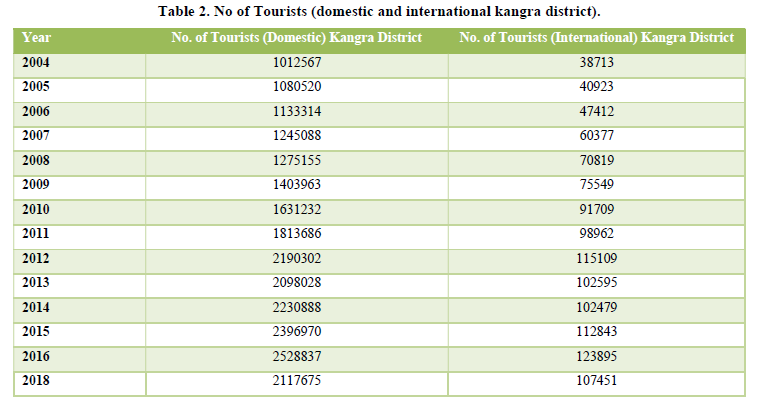Select the year 2015 cell
The width and height of the screenshot is (759, 406).
(x=37, y=332)
